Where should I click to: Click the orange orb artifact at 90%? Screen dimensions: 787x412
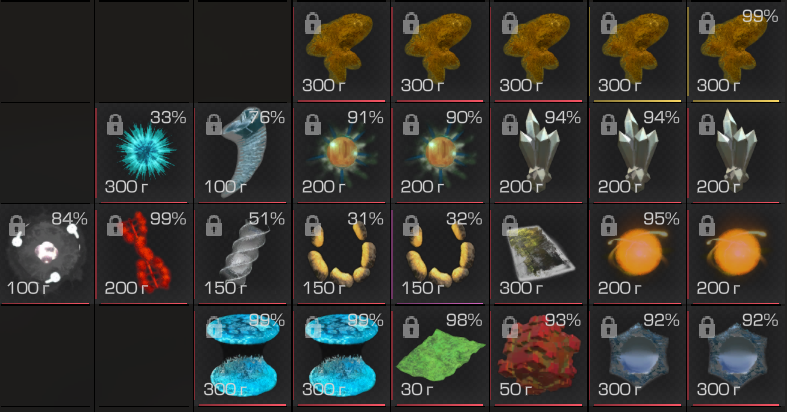pos(440,153)
